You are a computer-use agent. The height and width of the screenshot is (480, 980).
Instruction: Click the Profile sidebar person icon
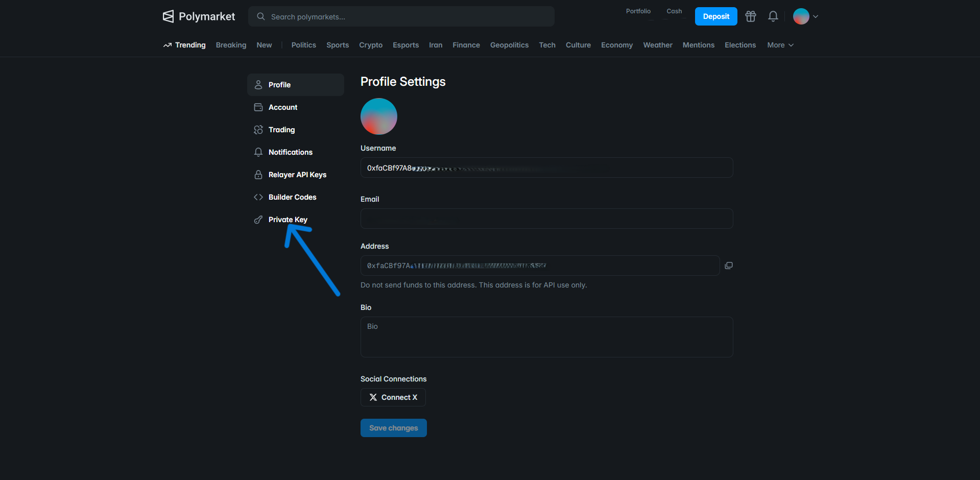pos(258,85)
